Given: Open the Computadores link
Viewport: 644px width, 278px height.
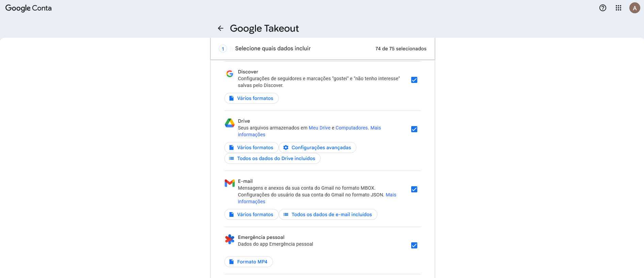Looking at the screenshot, I should pyautogui.click(x=352, y=128).
